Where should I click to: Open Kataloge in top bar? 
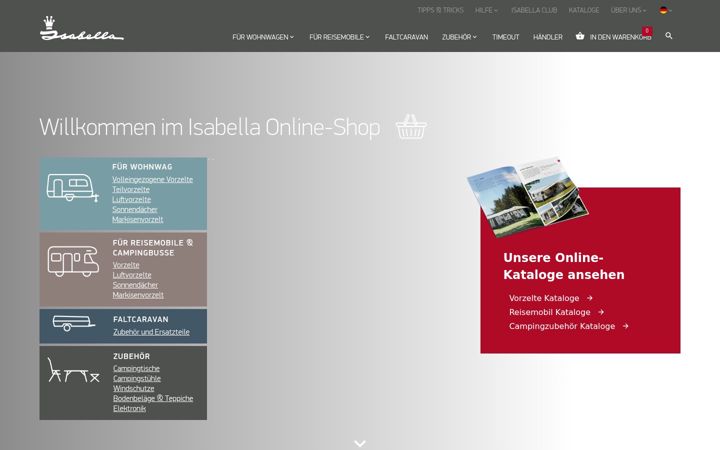tap(584, 10)
